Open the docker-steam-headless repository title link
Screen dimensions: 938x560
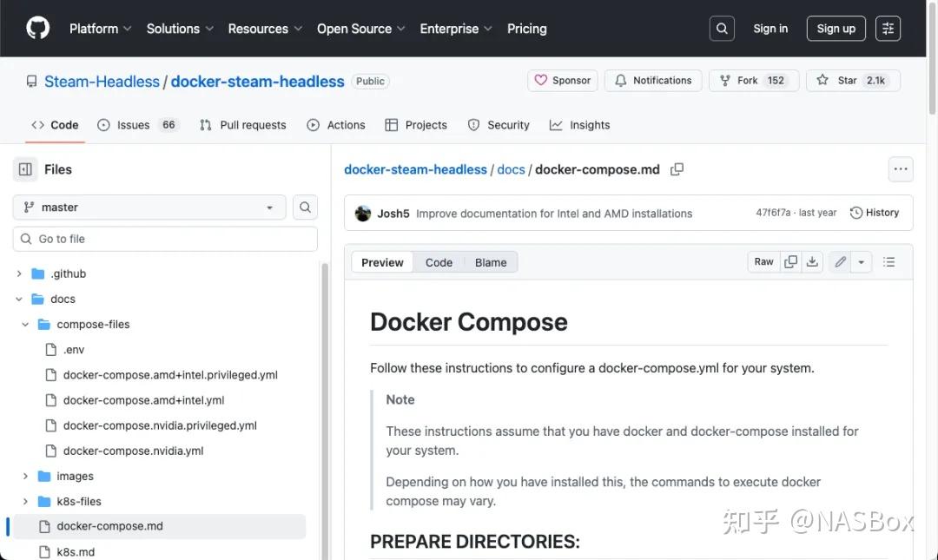point(257,82)
